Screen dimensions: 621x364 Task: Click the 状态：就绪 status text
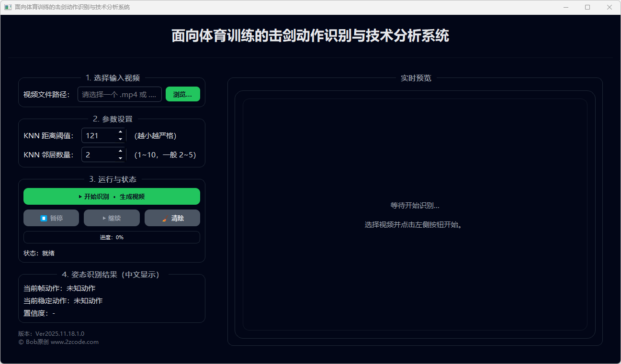pyautogui.click(x=39, y=253)
